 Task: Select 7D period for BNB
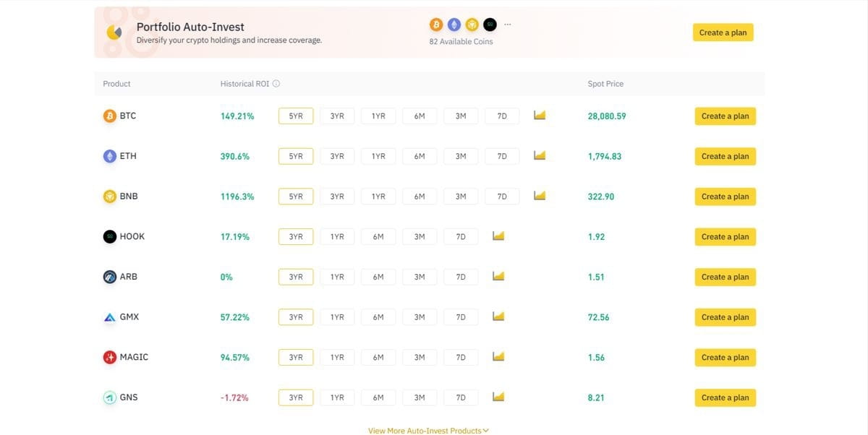click(x=502, y=197)
